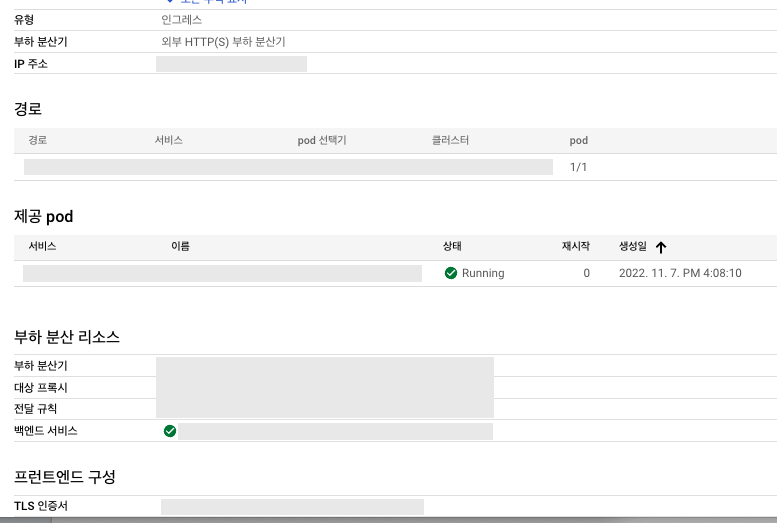Click the green check icon in 백엔드 서비스 row
Screen dimensions: 777x523
[x=170, y=431]
